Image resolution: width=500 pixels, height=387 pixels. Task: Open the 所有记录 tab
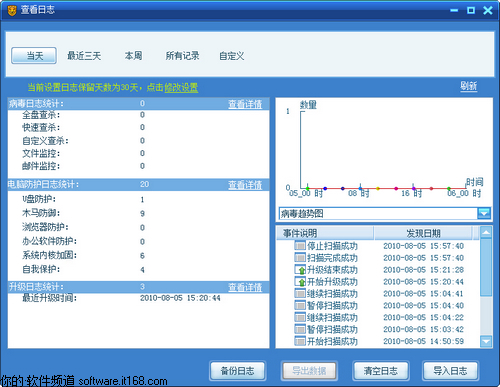[182, 56]
